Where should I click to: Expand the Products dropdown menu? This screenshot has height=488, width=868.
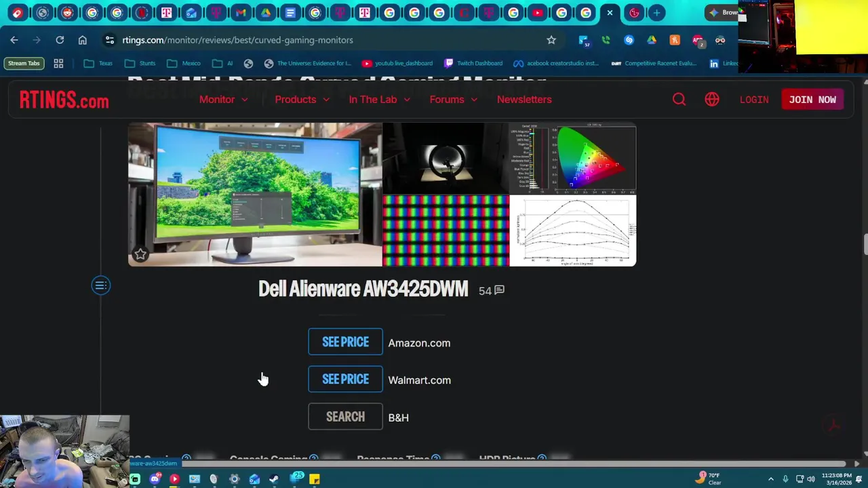pyautogui.click(x=302, y=100)
